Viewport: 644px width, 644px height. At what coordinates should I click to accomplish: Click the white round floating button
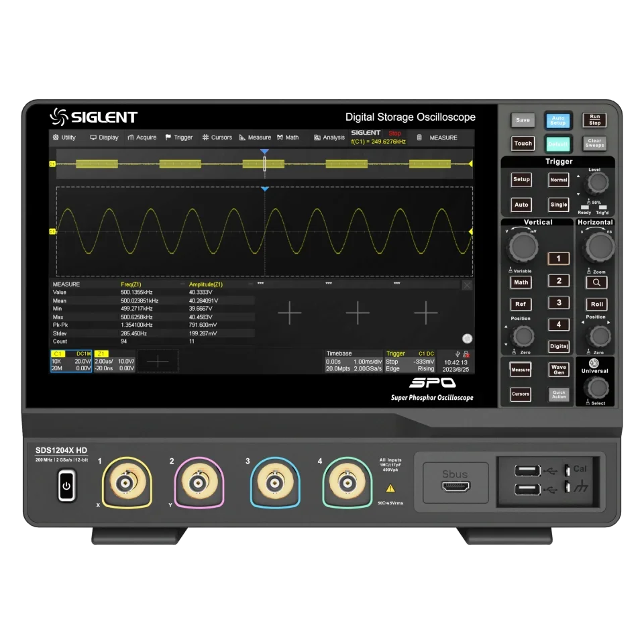click(468, 338)
